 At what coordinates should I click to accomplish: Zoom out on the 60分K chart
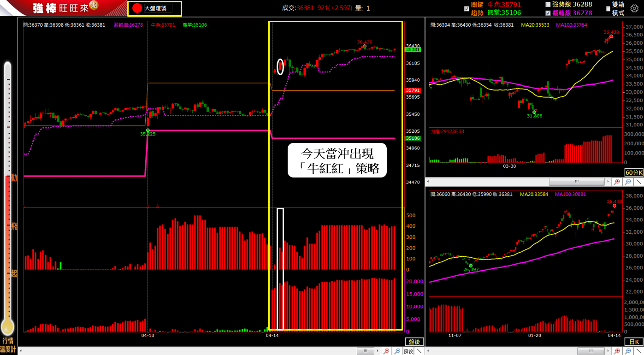(x=628, y=182)
